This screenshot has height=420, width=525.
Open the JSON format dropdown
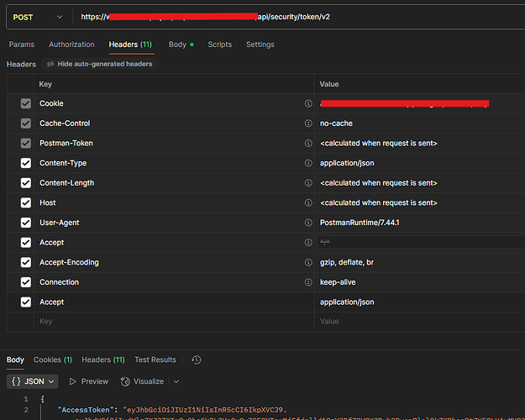point(33,381)
